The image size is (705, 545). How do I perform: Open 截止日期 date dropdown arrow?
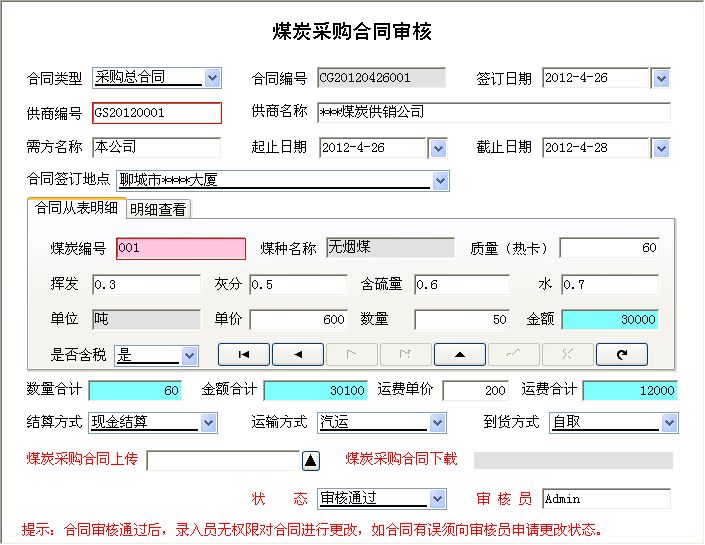pos(661,148)
